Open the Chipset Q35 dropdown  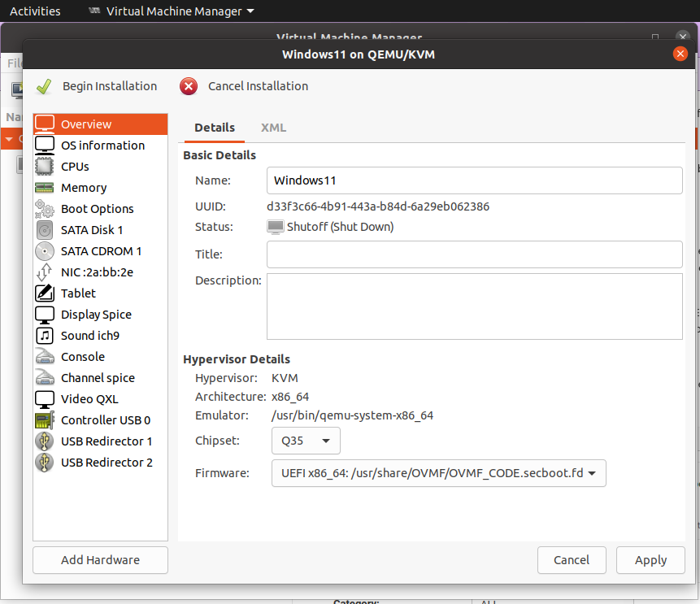pyautogui.click(x=306, y=441)
